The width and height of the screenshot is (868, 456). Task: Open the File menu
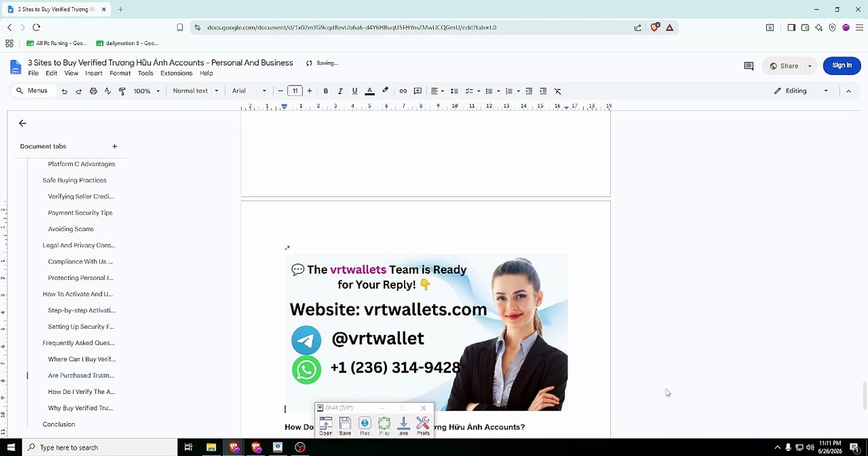pos(34,73)
